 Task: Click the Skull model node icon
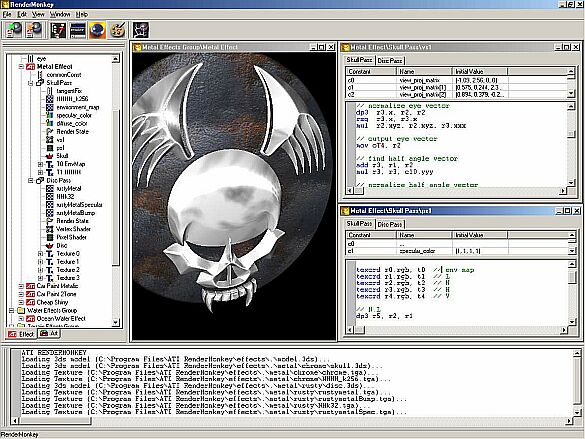(x=50, y=156)
